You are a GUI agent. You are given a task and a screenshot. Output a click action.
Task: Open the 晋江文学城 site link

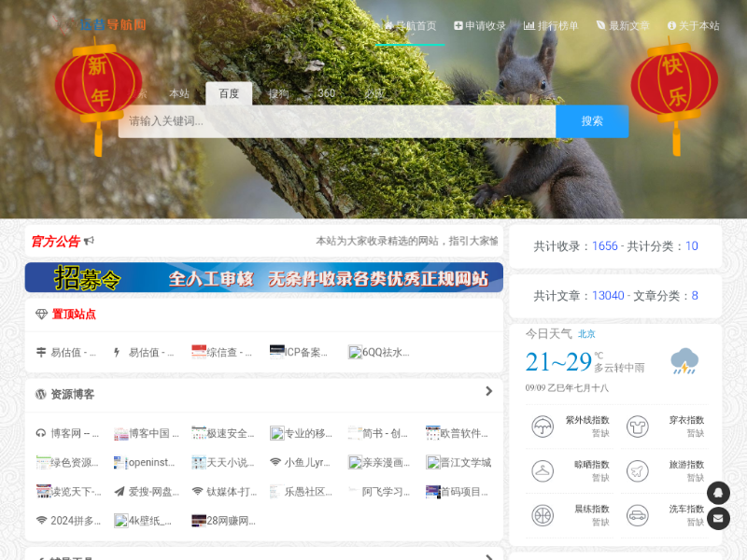coord(458,462)
